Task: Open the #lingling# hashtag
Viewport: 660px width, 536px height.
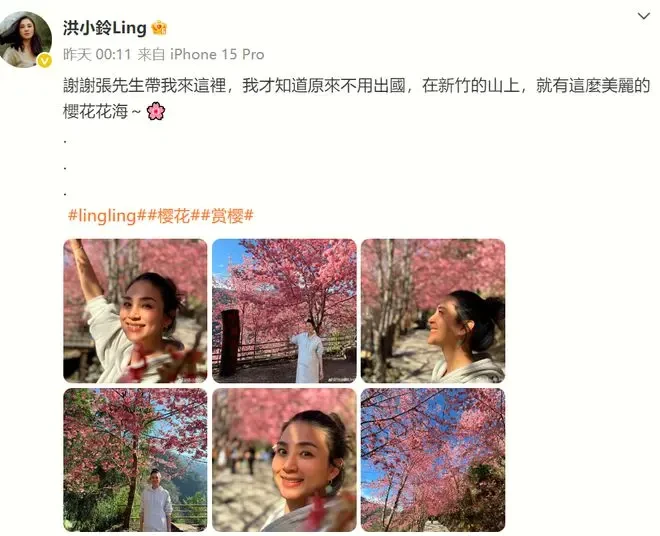Action: pos(104,216)
